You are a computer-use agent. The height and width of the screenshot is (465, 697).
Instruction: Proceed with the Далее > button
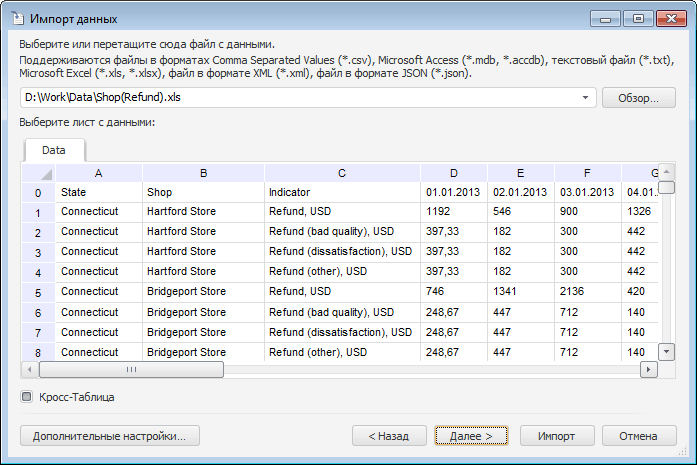point(473,436)
